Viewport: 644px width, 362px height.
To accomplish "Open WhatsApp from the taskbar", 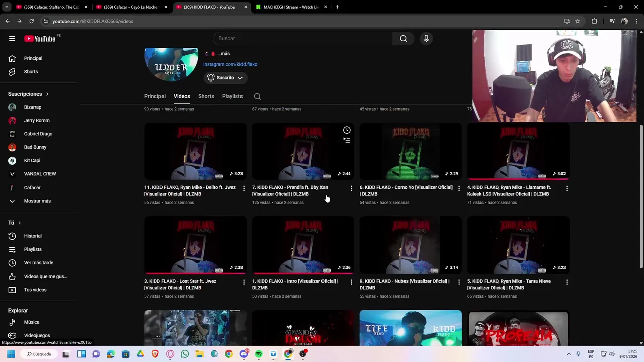I will pos(185,354).
